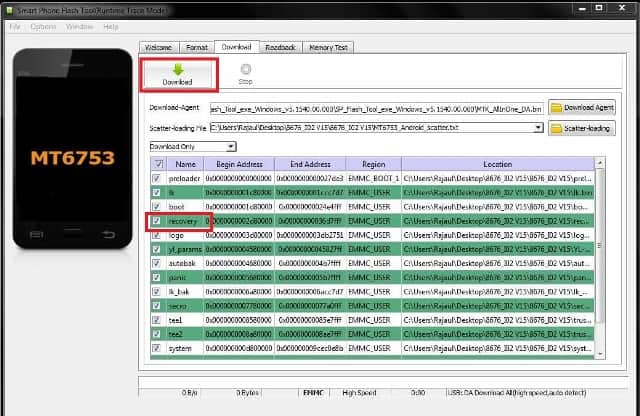This screenshot has width=640, height=416.
Task: Click the preloader row location path
Action: pos(497,178)
